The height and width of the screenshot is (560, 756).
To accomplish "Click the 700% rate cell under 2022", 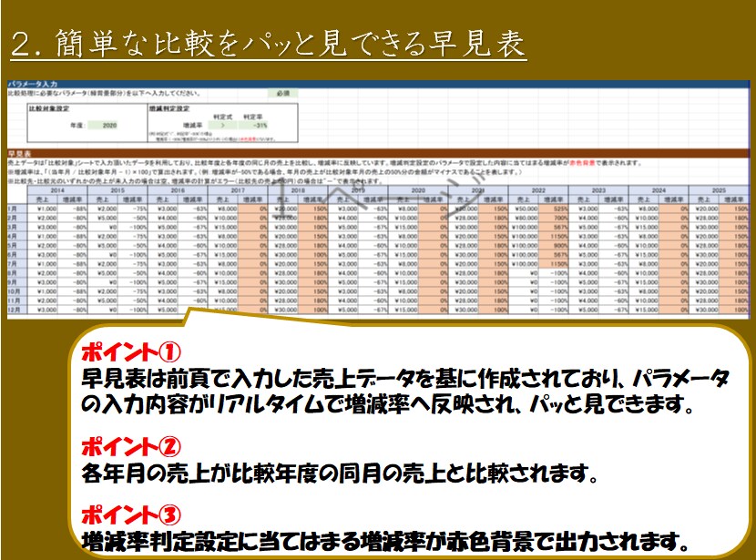I will (x=554, y=218).
